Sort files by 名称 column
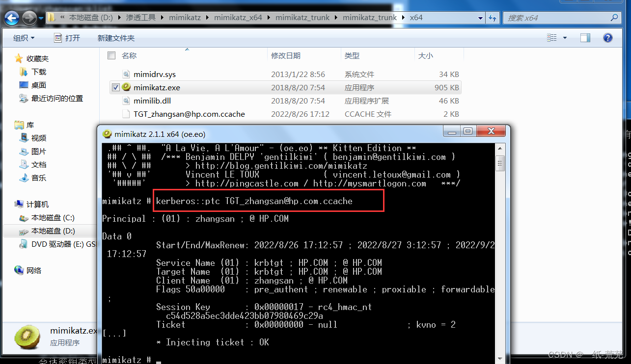Viewport: 631px width, 364px height. 129,56
